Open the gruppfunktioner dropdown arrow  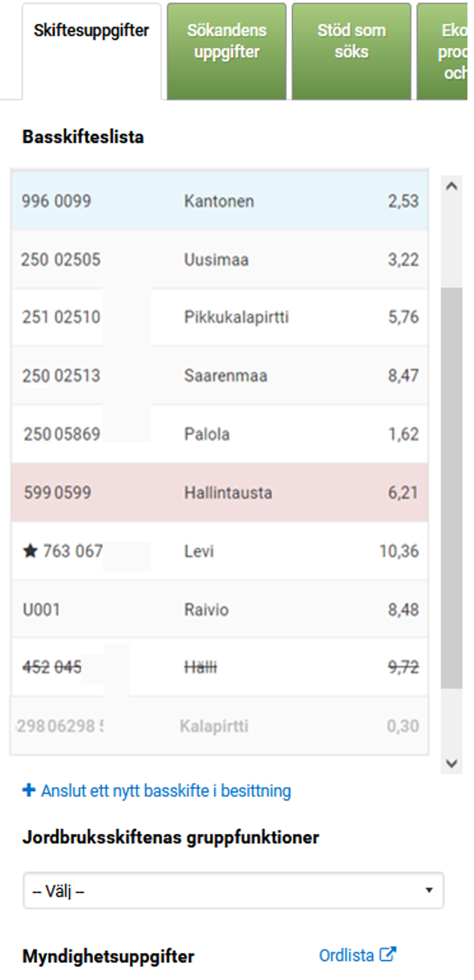click(429, 890)
